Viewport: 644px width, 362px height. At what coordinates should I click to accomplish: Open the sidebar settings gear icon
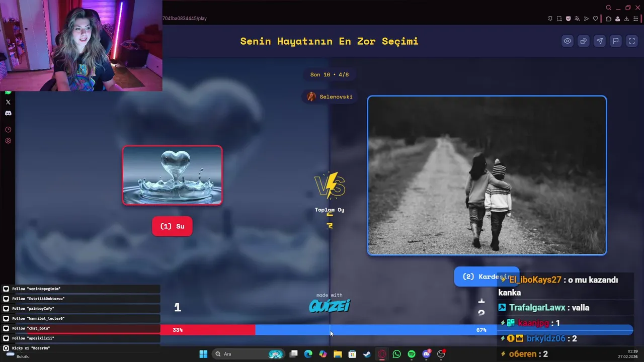click(x=8, y=141)
